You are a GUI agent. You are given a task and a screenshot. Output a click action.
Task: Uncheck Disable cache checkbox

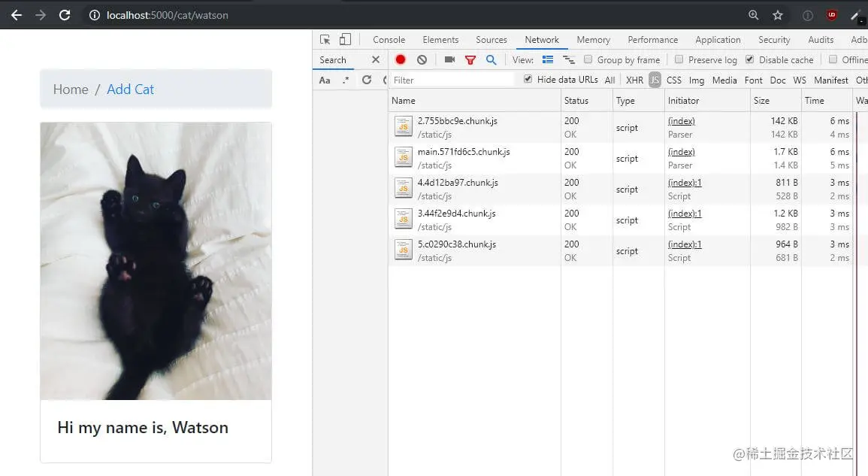[x=749, y=59]
